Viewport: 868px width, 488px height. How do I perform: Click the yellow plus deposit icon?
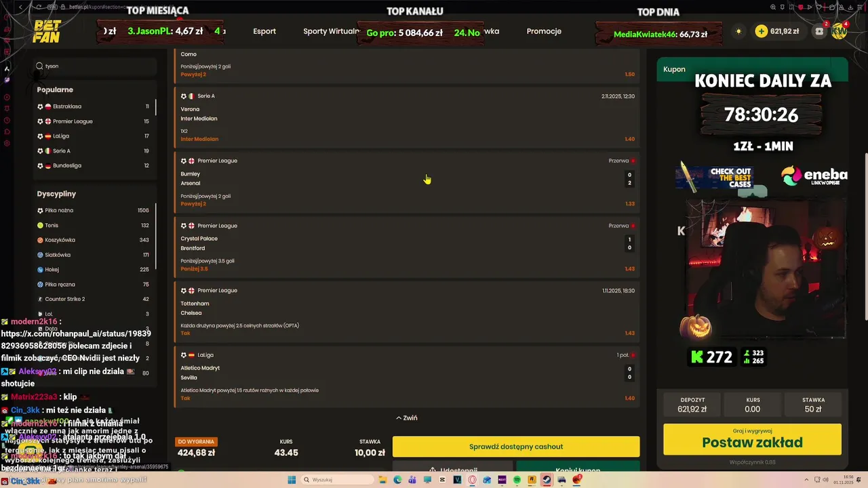[x=761, y=31]
